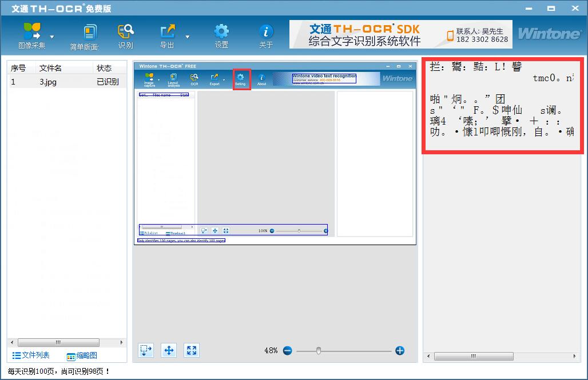The image size is (588, 380).
Task: Click the 图像采集 (image capture) icon
Action: tap(32, 31)
